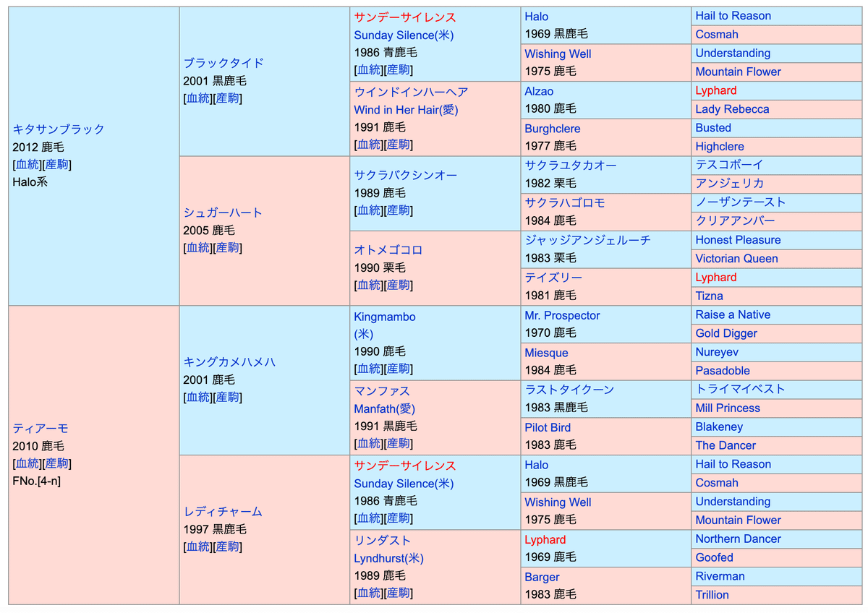Image resolution: width=868 pixels, height=613 pixels.
Task: Open the オトメゴコロ entry
Action: (388, 250)
